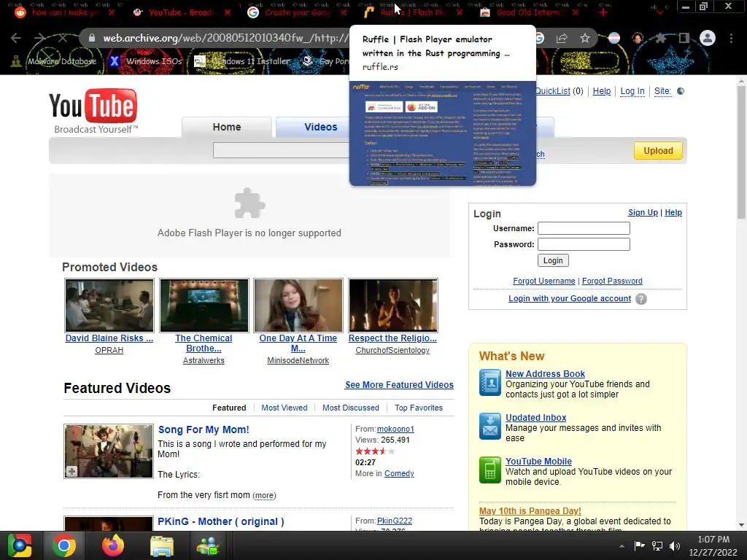Click the Google icon in address bar
Viewport: 747px width, 560px height.
pos(540,38)
